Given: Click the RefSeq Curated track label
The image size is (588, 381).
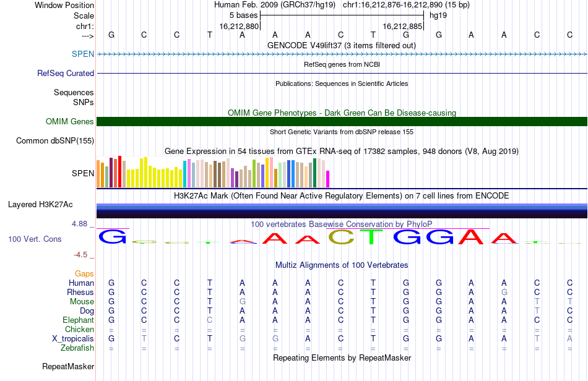Looking at the screenshot, I should coord(66,73).
